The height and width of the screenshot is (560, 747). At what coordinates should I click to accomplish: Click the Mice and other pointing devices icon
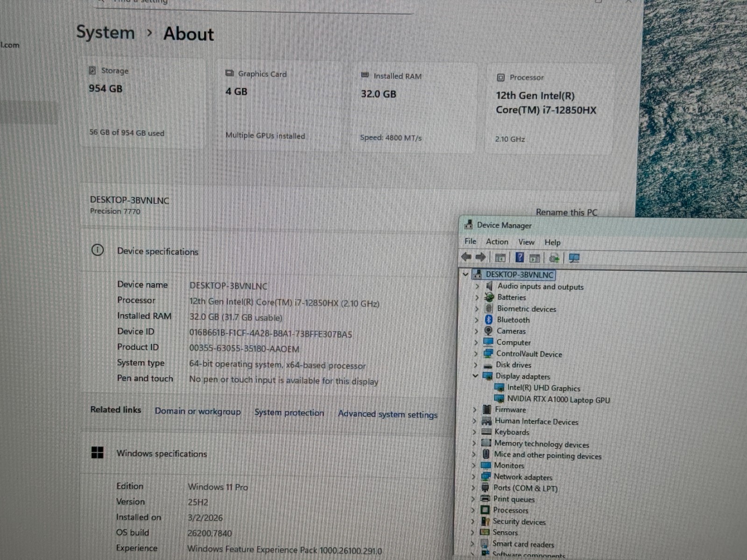[486, 454]
